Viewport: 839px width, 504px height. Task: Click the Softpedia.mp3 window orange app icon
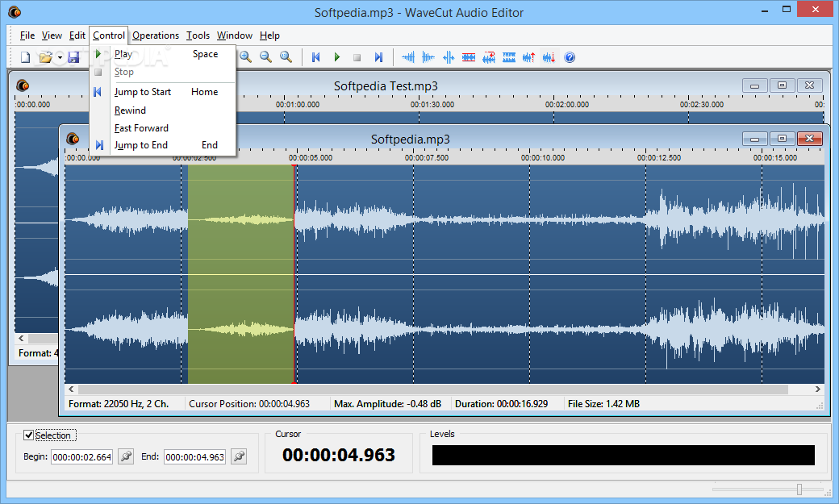[x=73, y=140]
